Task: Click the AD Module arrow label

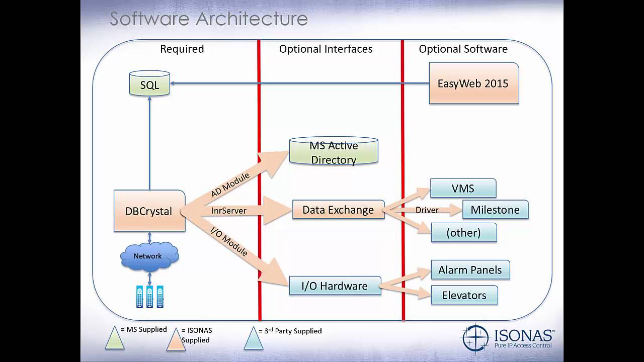Action: (x=230, y=185)
